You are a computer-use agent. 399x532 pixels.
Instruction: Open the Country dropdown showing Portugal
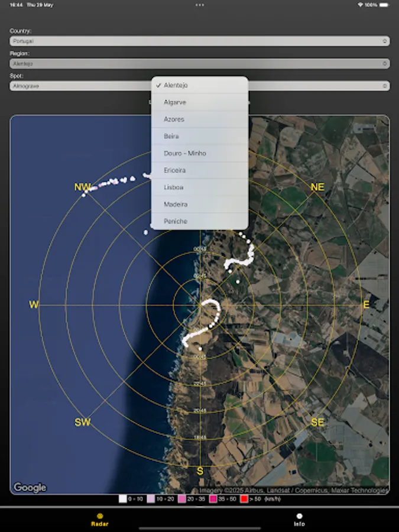pos(200,41)
